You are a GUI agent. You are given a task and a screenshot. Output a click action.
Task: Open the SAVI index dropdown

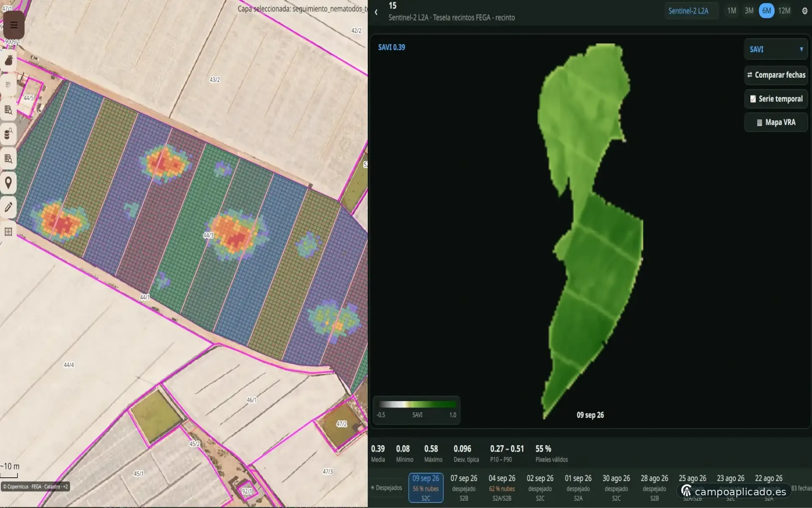coord(776,50)
